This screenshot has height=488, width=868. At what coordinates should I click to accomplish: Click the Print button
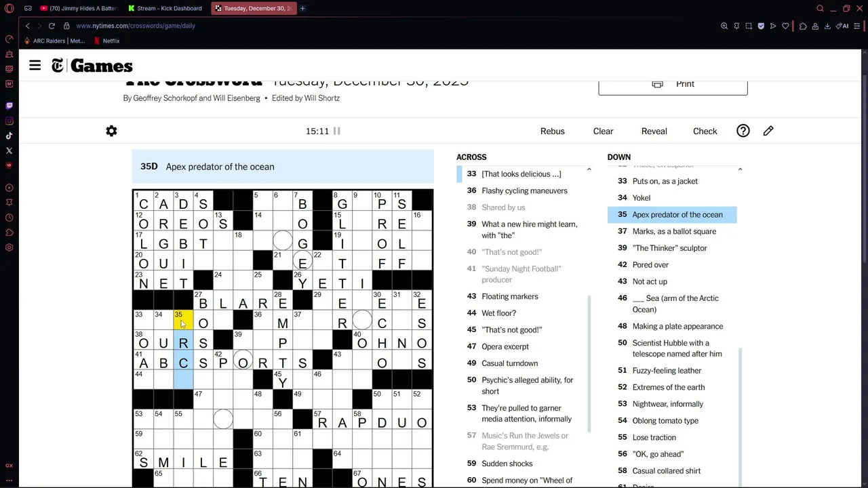click(x=673, y=84)
